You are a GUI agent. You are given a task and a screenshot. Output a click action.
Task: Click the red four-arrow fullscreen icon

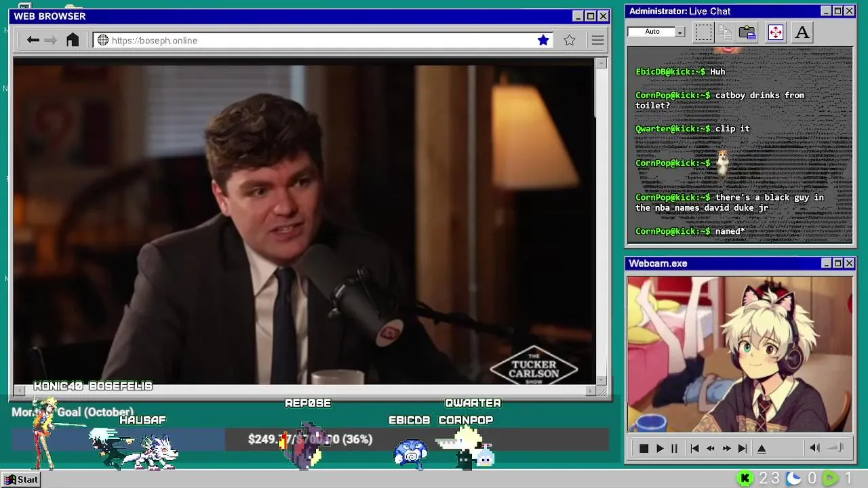point(776,32)
